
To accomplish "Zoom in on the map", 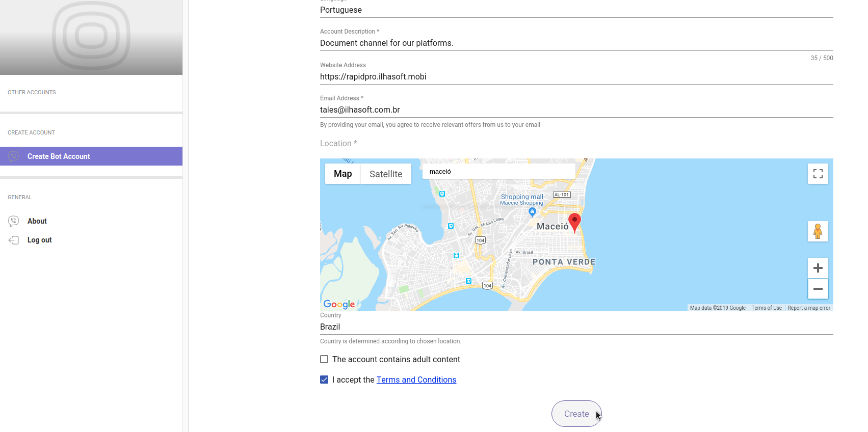I will [x=818, y=268].
